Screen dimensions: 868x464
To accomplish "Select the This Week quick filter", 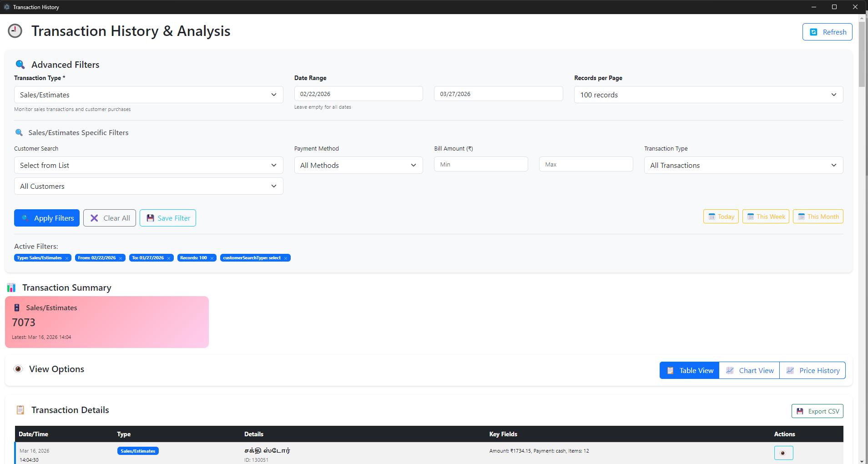I will coord(766,216).
